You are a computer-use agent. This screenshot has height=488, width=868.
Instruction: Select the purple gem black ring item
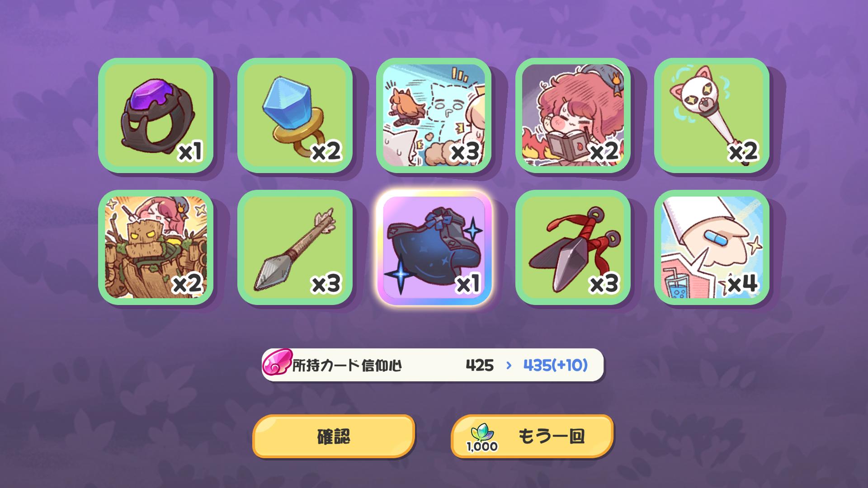[156, 115]
